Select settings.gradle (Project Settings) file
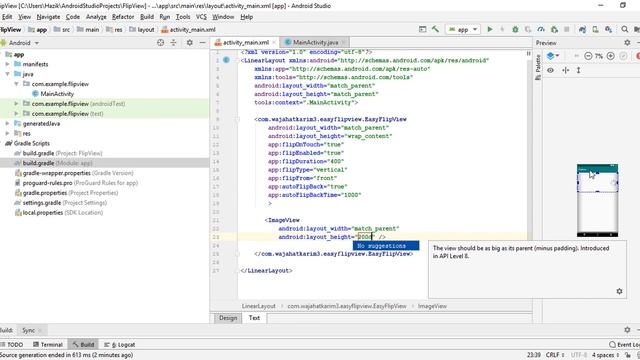The image size is (640, 360). [60, 202]
